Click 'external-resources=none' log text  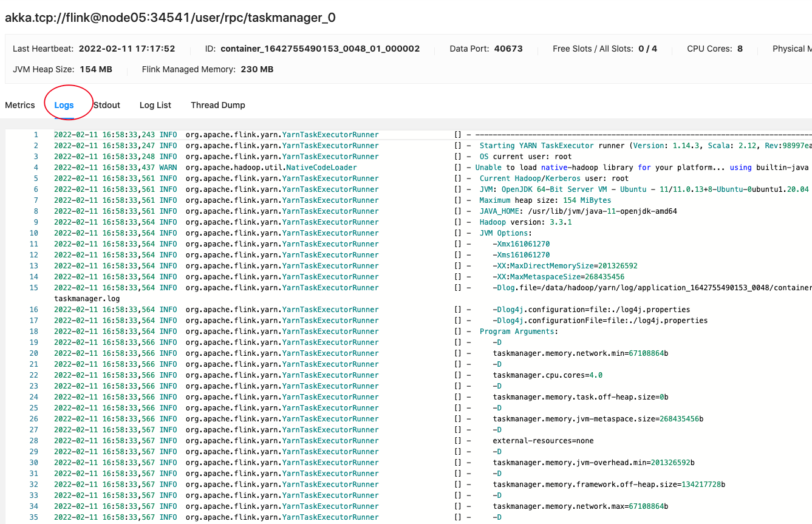click(543, 441)
